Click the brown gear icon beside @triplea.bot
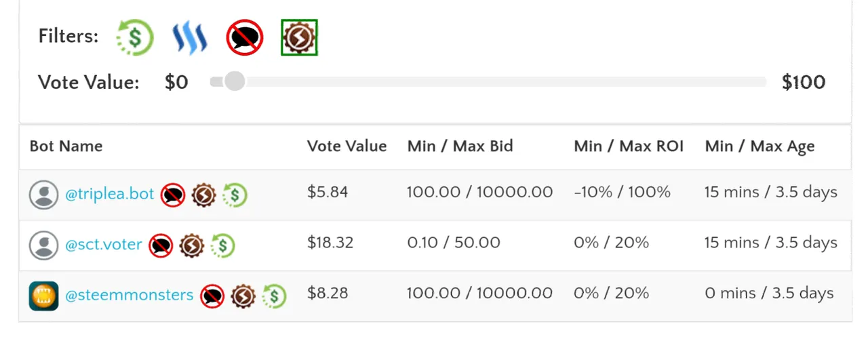 point(203,195)
